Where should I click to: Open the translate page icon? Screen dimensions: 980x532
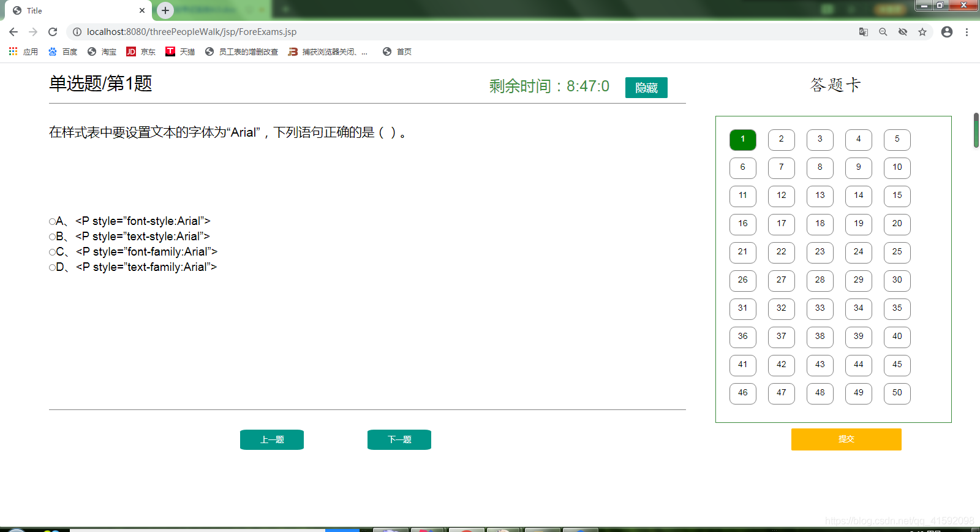[x=864, y=32]
